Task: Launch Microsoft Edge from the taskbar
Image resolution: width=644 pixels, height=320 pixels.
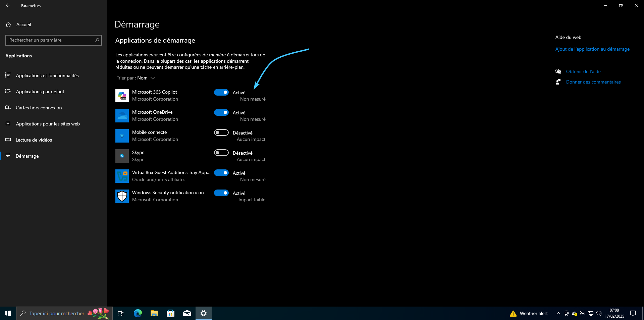Action: 138,313
